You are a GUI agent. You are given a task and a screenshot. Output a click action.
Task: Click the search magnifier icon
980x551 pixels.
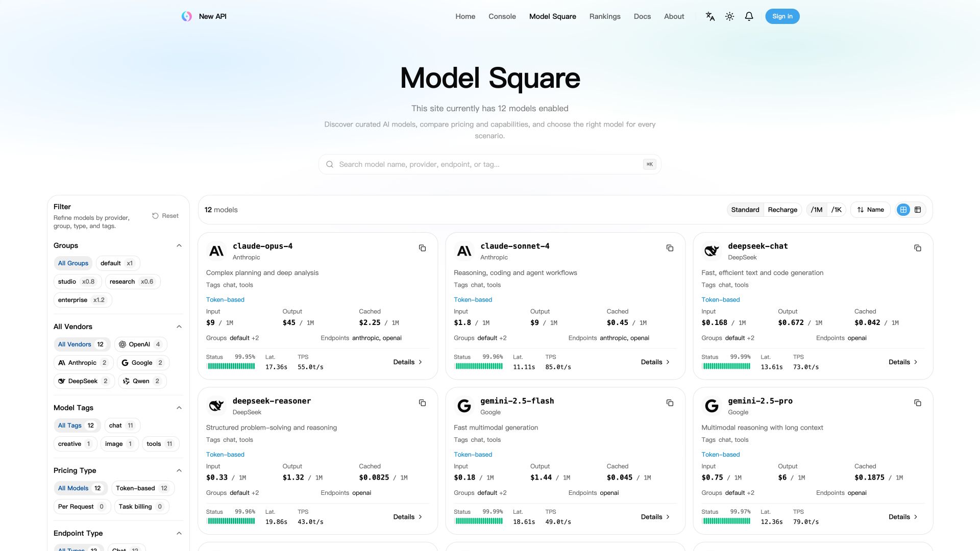click(x=330, y=164)
